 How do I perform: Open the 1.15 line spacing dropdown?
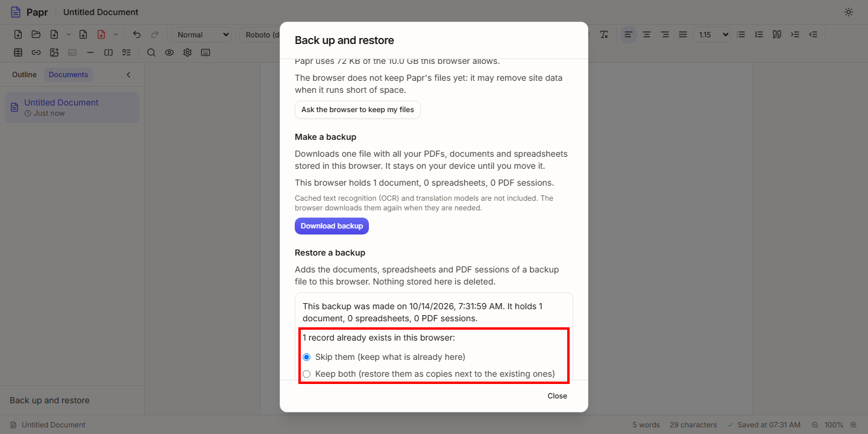(712, 34)
